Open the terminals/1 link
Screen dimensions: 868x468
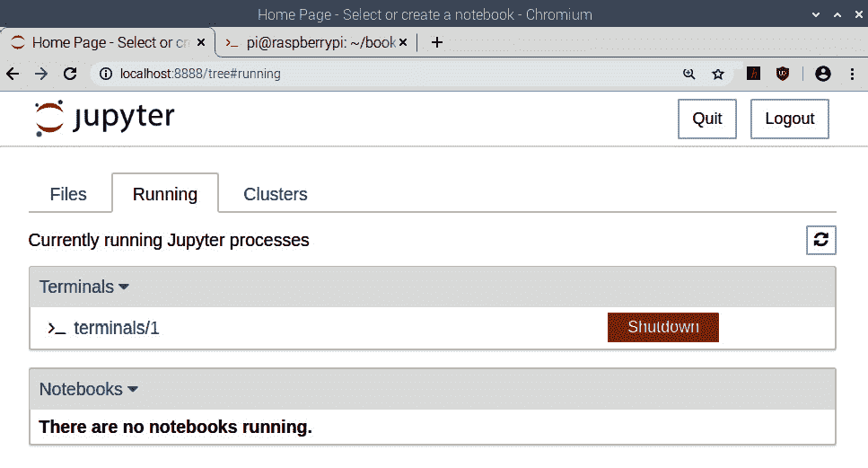[117, 328]
